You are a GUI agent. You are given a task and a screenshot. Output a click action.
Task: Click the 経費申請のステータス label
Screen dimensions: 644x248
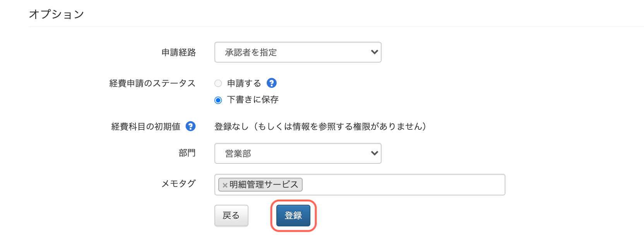click(x=152, y=83)
